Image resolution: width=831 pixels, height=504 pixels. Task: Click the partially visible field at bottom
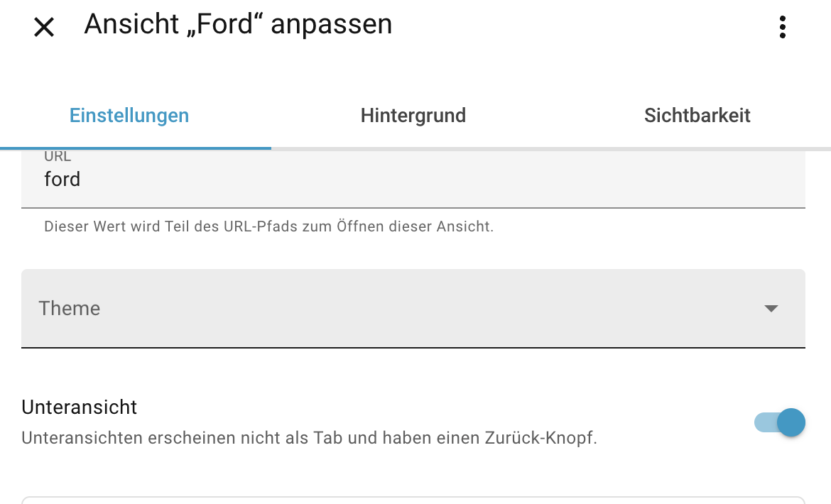pos(412,500)
